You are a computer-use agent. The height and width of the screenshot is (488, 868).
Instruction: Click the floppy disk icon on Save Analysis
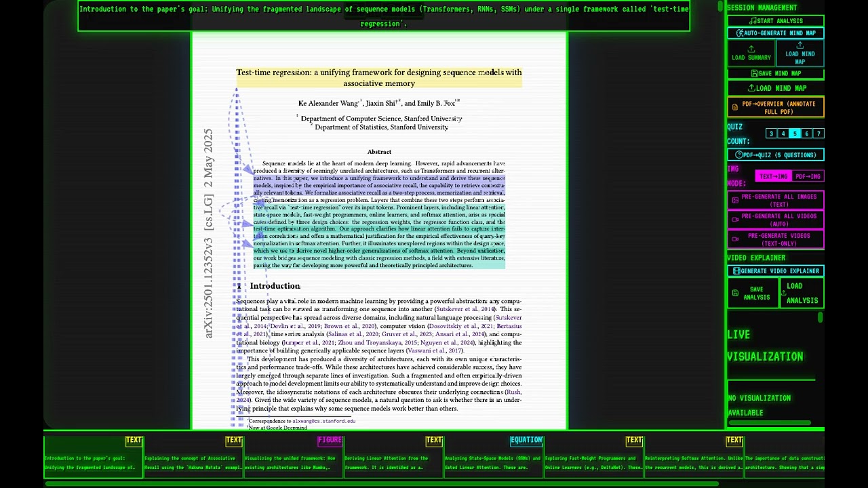(x=735, y=293)
